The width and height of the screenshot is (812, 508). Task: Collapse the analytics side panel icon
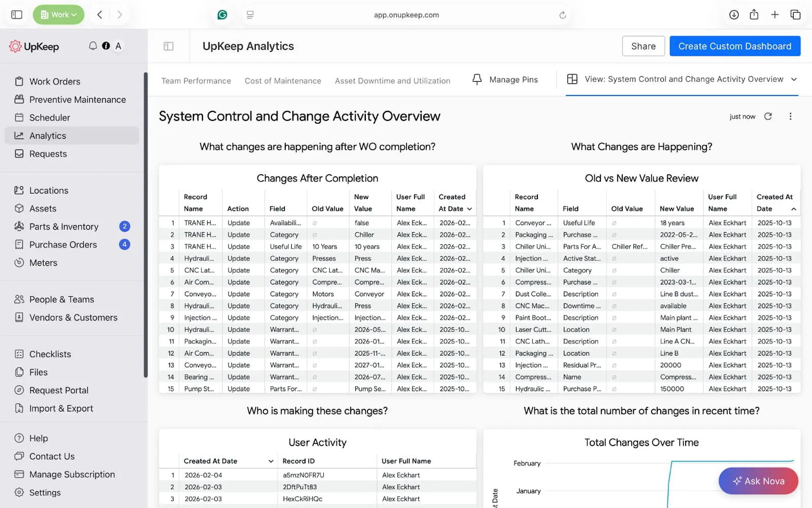[x=168, y=46]
